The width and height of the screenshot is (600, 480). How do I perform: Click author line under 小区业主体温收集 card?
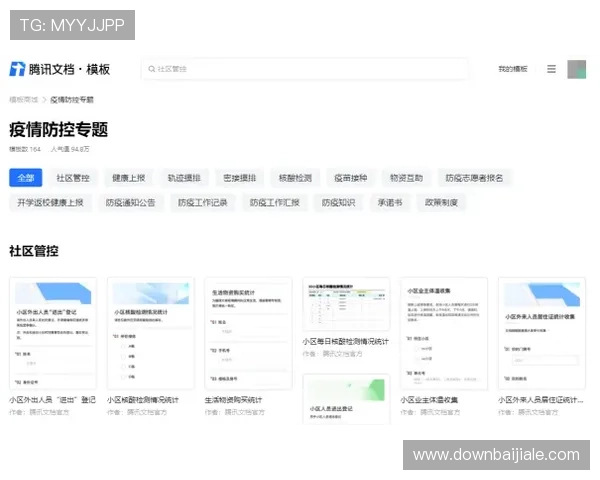[x=430, y=412]
